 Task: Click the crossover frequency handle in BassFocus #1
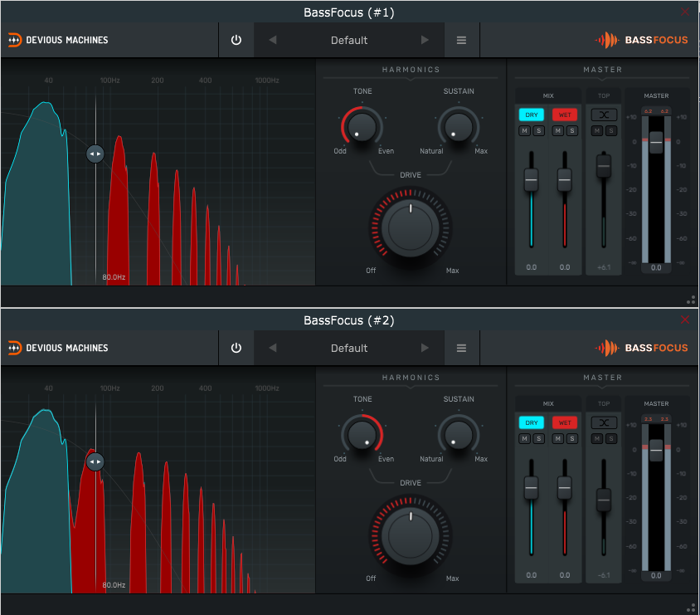[95, 154]
